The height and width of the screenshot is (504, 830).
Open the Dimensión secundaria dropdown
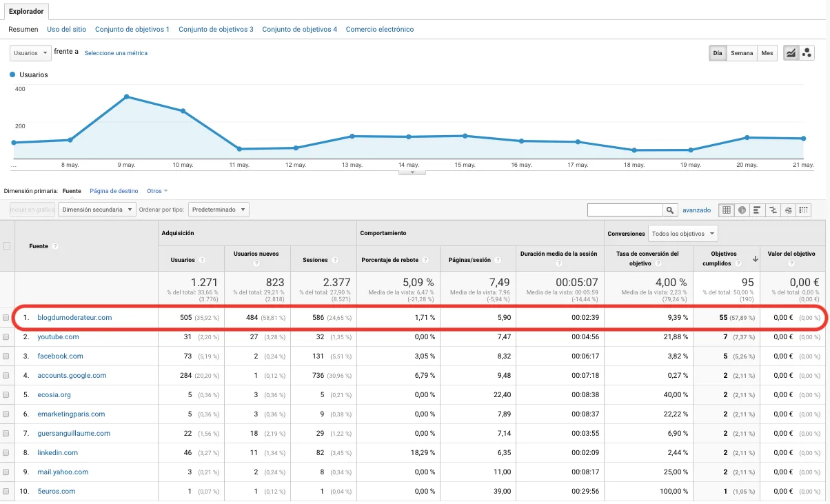coord(97,210)
